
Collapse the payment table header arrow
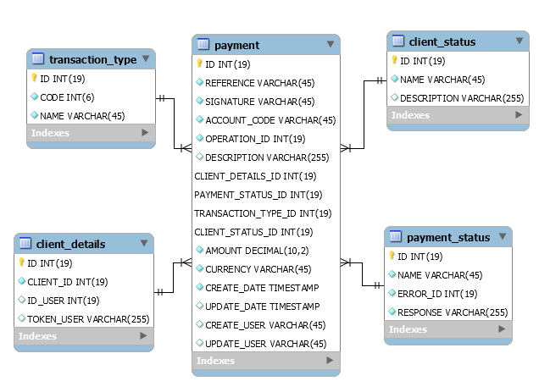click(x=330, y=45)
